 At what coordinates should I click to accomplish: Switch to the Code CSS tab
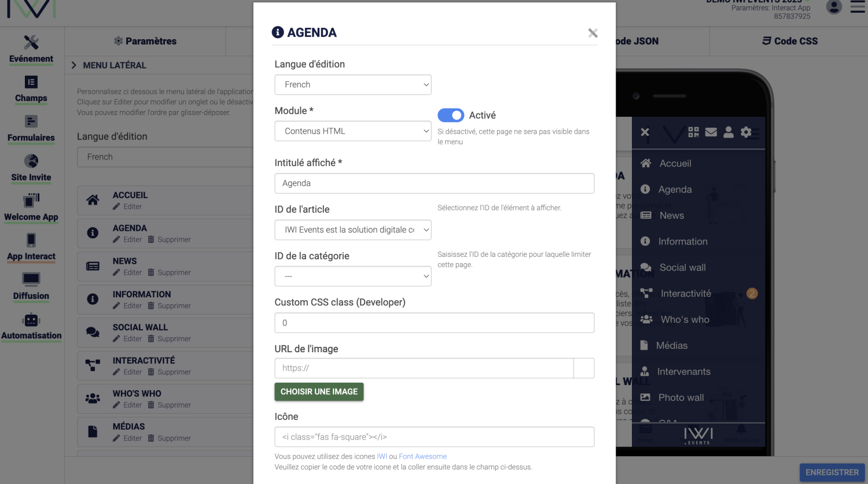(790, 41)
